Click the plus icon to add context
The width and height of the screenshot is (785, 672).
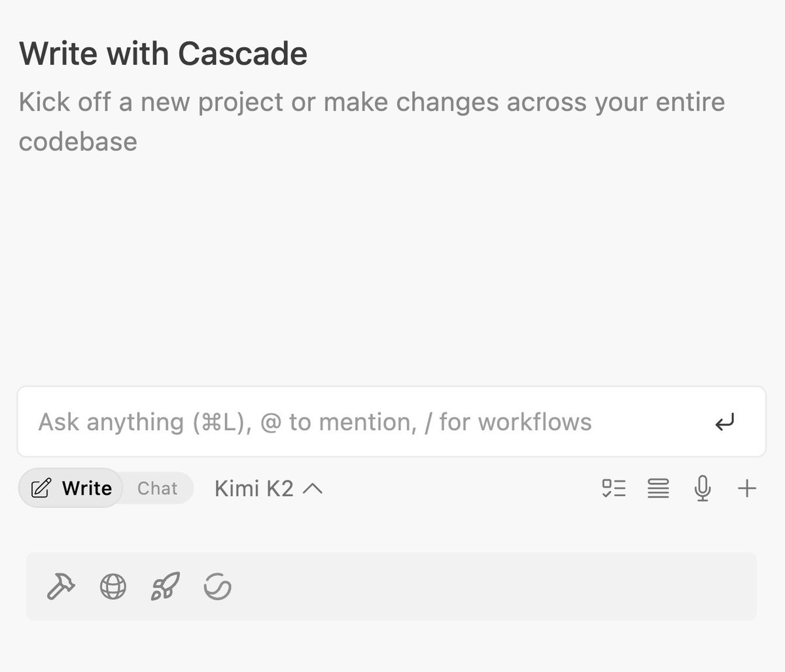(746, 488)
